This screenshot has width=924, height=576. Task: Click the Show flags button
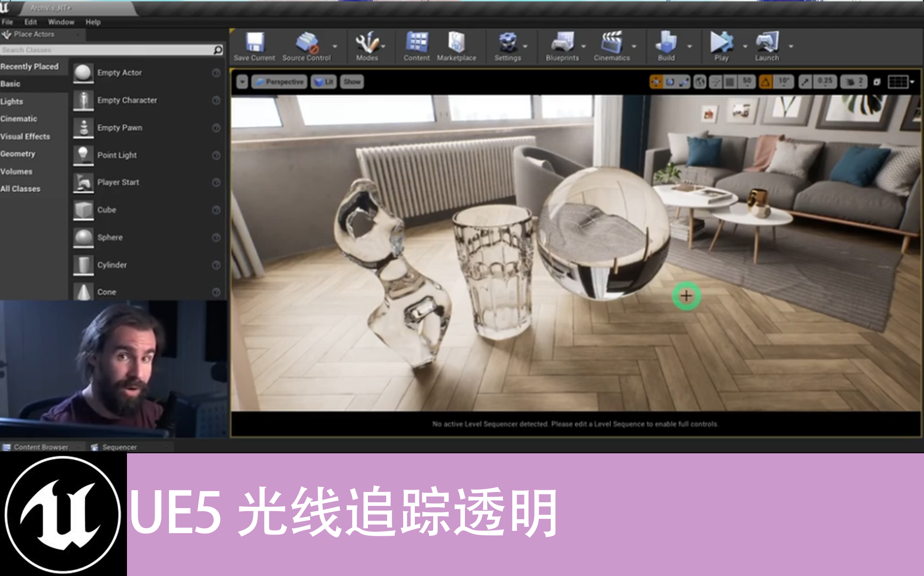point(352,82)
